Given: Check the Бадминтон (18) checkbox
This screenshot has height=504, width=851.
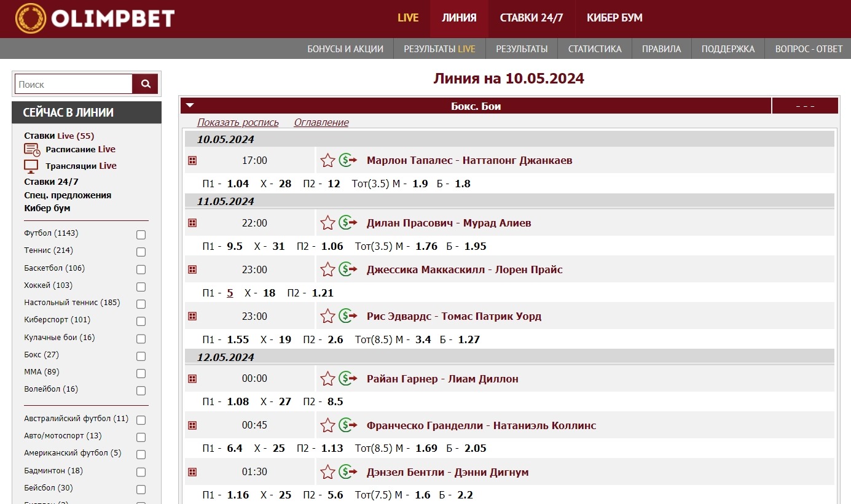Looking at the screenshot, I should 141,472.
